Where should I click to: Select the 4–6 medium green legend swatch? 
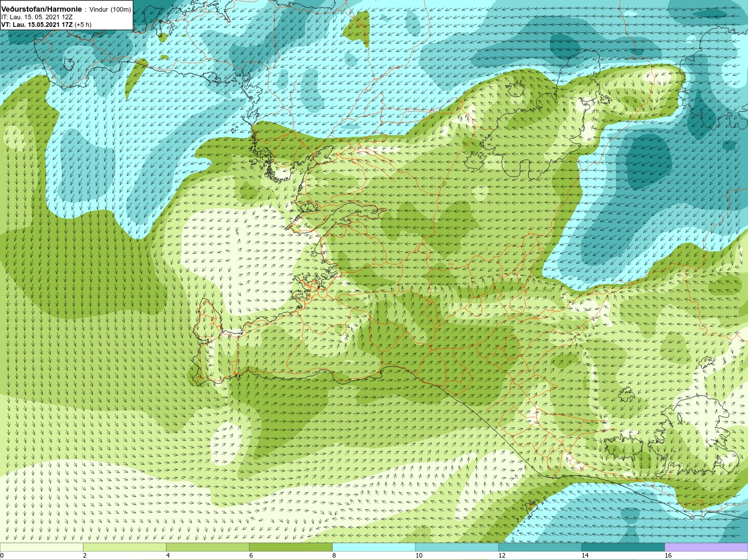pyautogui.click(x=207, y=547)
